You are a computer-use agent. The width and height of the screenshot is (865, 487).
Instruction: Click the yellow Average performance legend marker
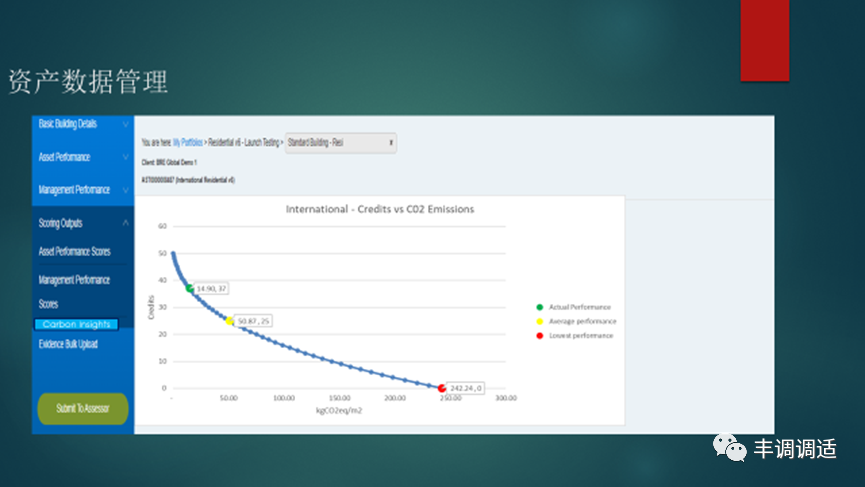click(540, 321)
